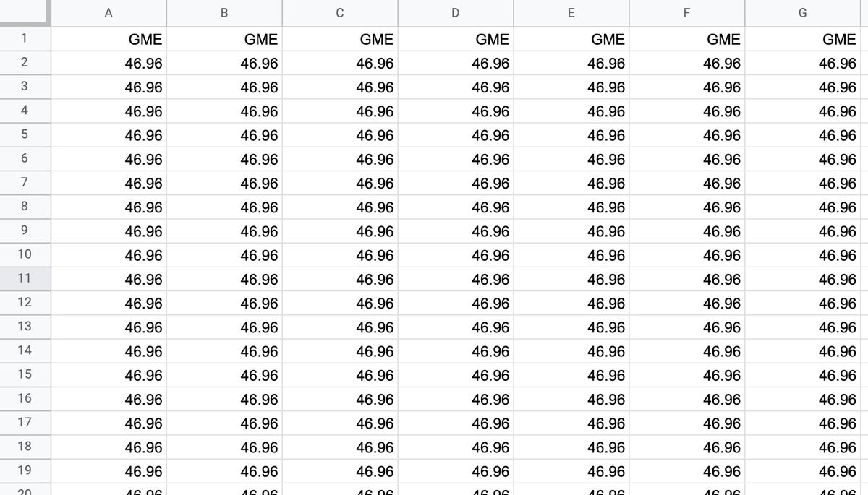
Task: Select cell C13 in the grid
Action: pyautogui.click(x=340, y=327)
